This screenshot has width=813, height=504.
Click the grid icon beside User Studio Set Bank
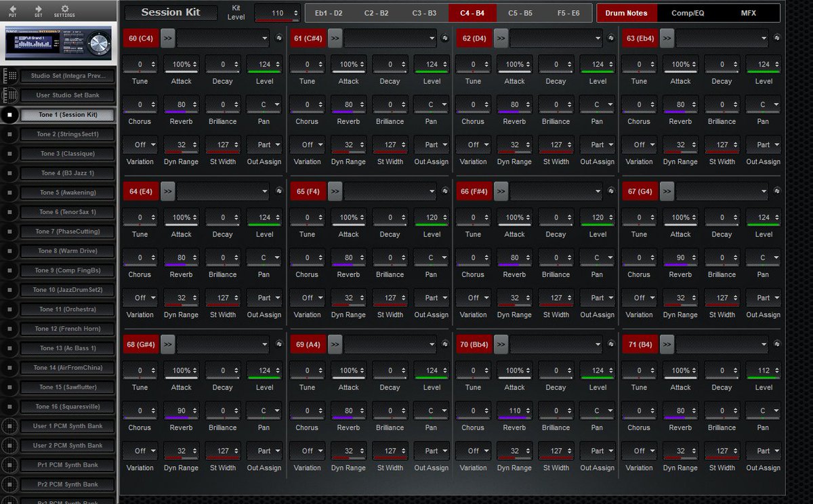click(x=9, y=95)
